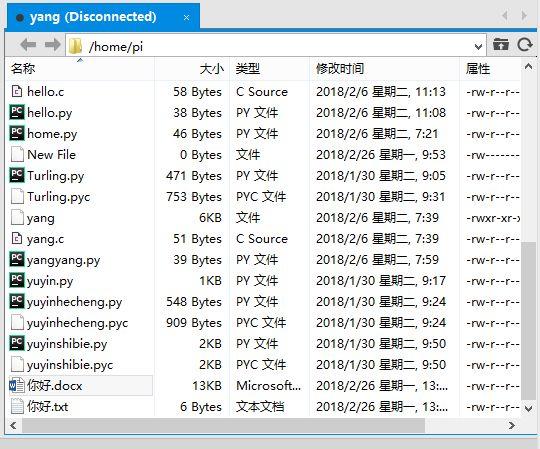Go back with the left arrow icon
This screenshot has width=540, height=449.
coord(28,45)
